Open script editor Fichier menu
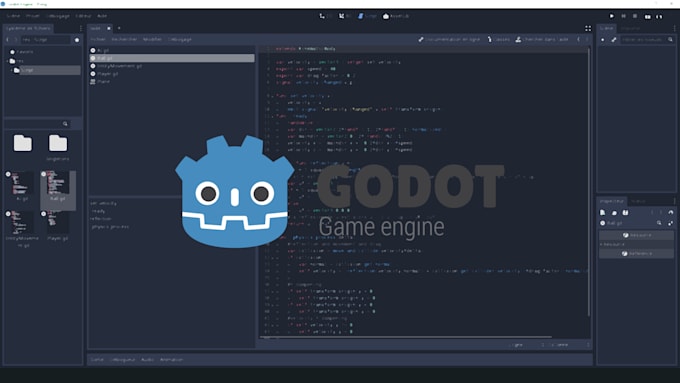This screenshot has height=383, width=680. [x=98, y=39]
